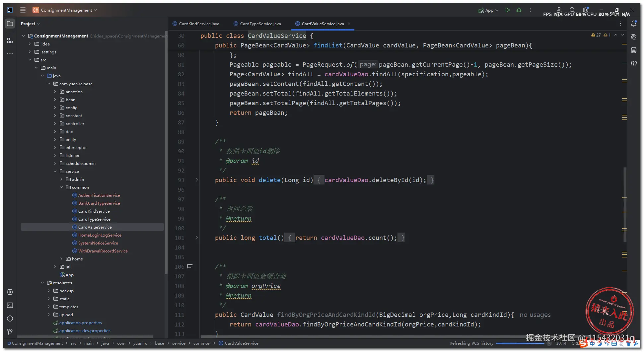Select CardValueService in the project tree
The image size is (644, 352).
point(92,227)
